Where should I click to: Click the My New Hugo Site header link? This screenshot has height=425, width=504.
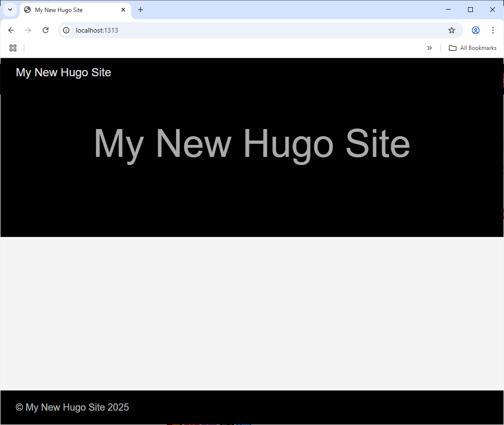click(63, 72)
